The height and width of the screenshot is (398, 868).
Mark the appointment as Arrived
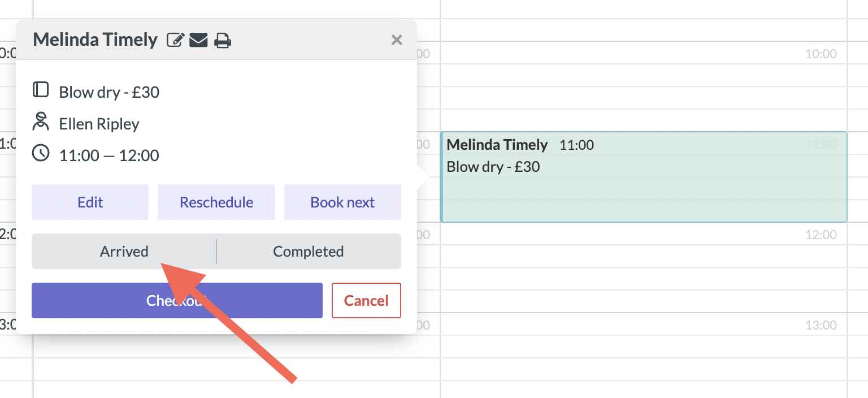(x=124, y=251)
